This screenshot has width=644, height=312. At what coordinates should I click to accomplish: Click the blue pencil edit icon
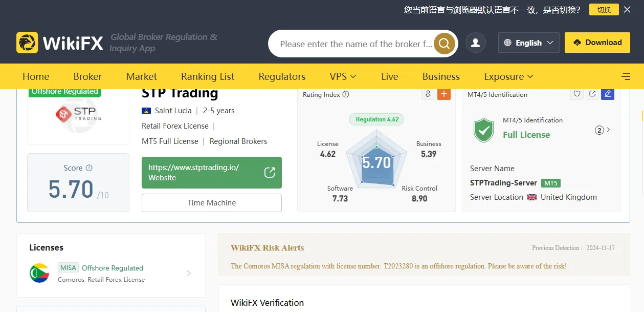tap(608, 94)
